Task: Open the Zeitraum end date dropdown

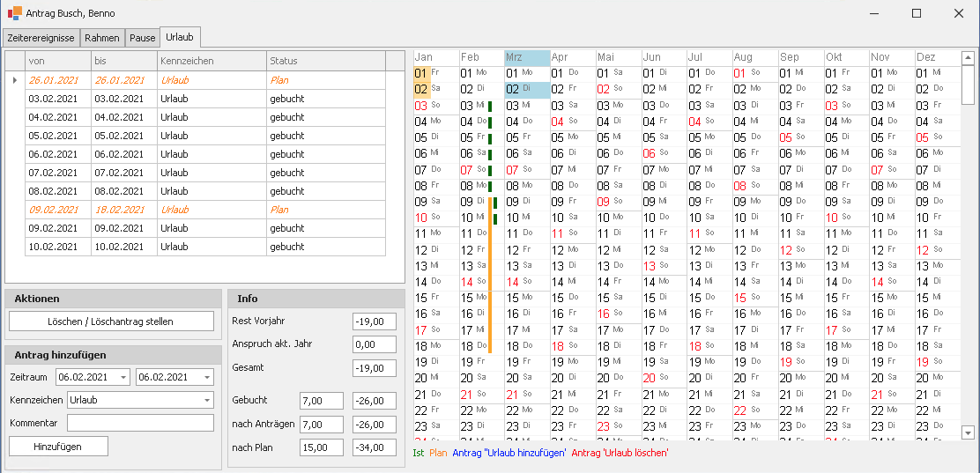Action: coord(206,377)
